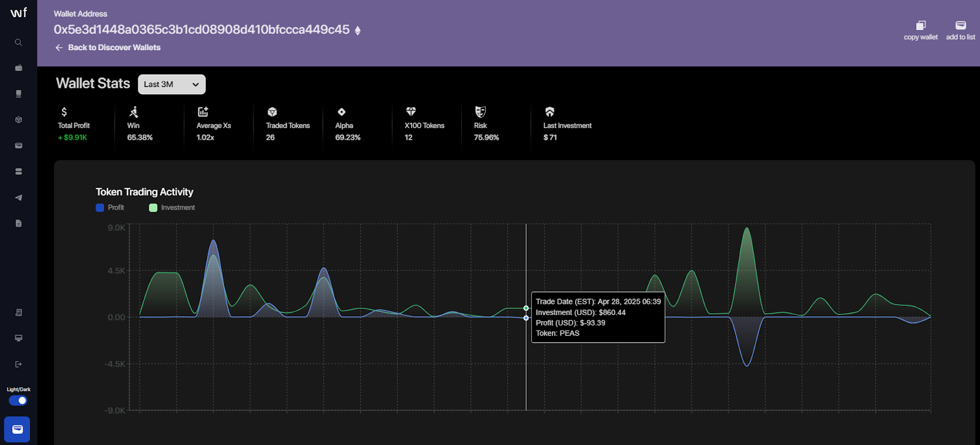Screen dimensions: 980x445
Task: Click the copy wallet icon
Action: coord(921,25)
